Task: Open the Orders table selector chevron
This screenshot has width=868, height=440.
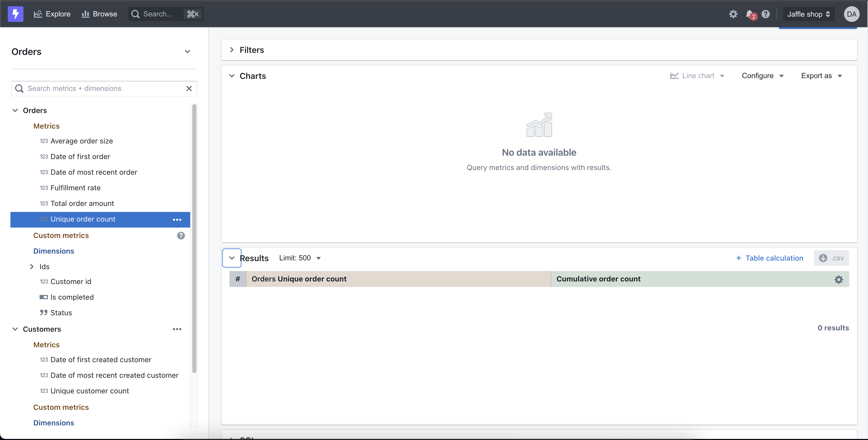Action: click(x=188, y=52)
